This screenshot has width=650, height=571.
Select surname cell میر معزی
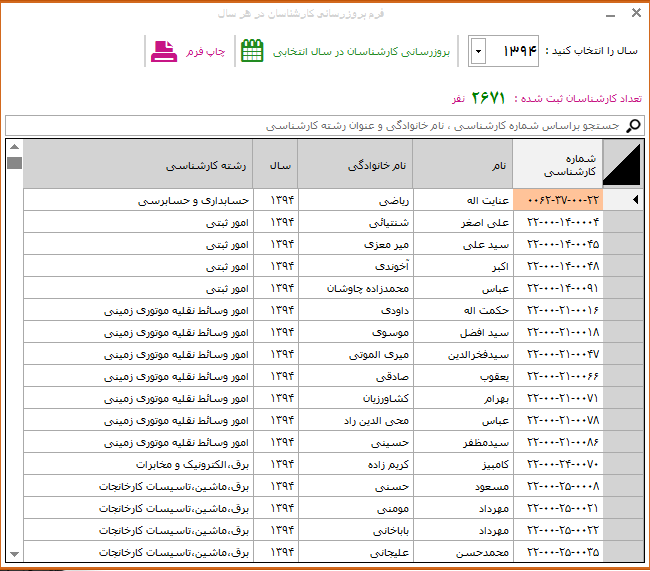point(356,244)
